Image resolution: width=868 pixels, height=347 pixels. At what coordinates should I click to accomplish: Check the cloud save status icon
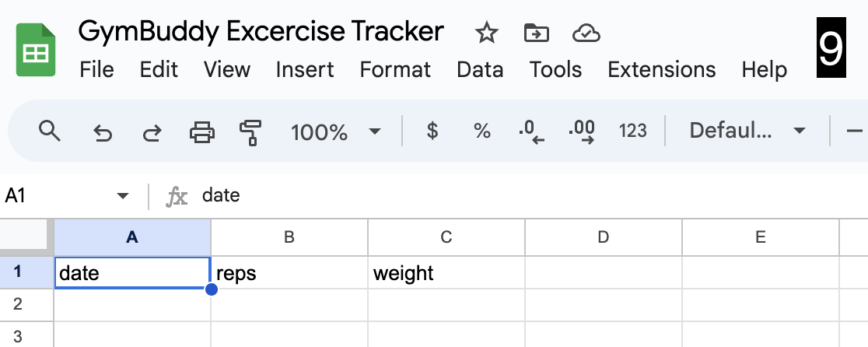click(x=586, y=34)
